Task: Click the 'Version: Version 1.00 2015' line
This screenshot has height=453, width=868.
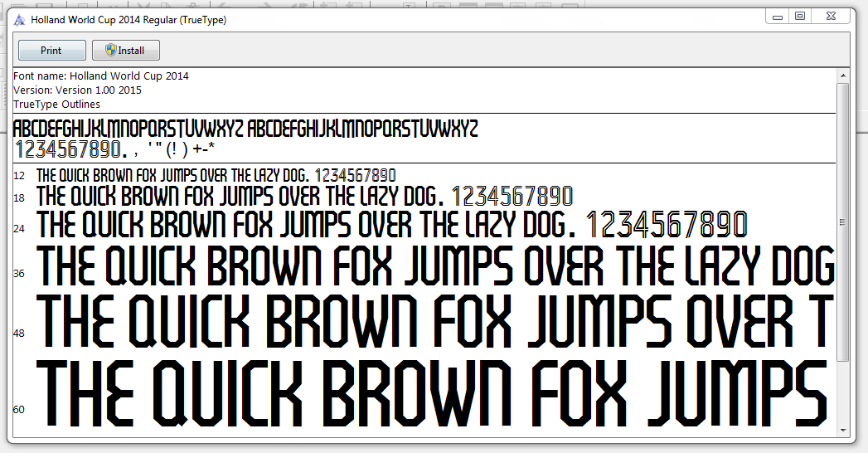Action: point(77,90)
